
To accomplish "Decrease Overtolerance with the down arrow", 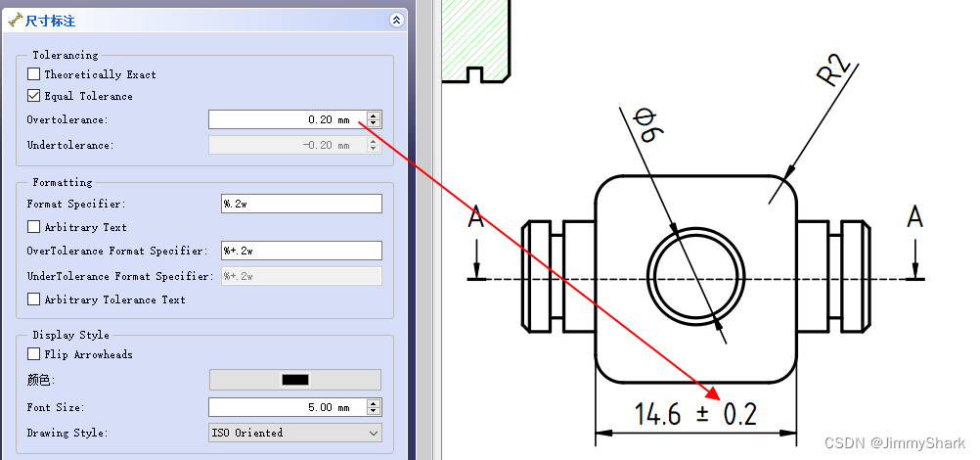I will (x=374, y=123).
